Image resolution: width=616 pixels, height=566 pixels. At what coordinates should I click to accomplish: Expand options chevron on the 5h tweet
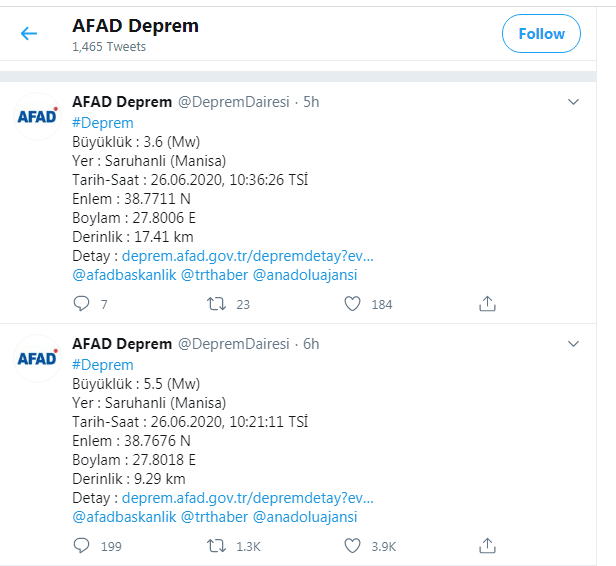point(574,102)
